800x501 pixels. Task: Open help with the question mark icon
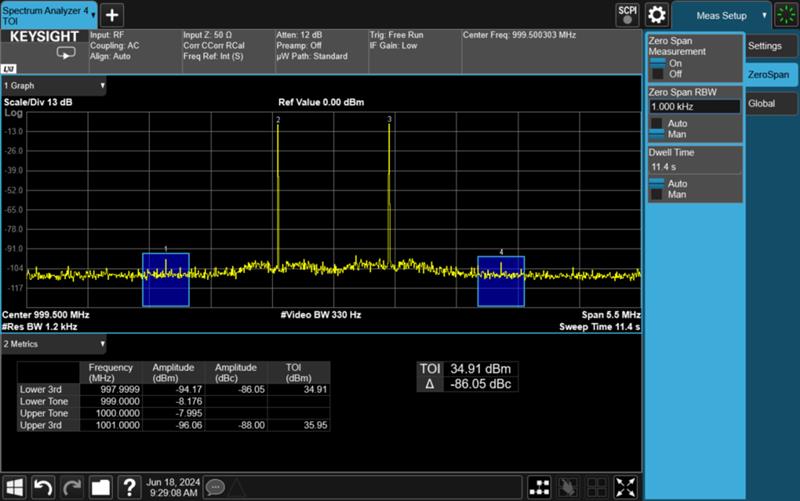click(x=129, y=487)
